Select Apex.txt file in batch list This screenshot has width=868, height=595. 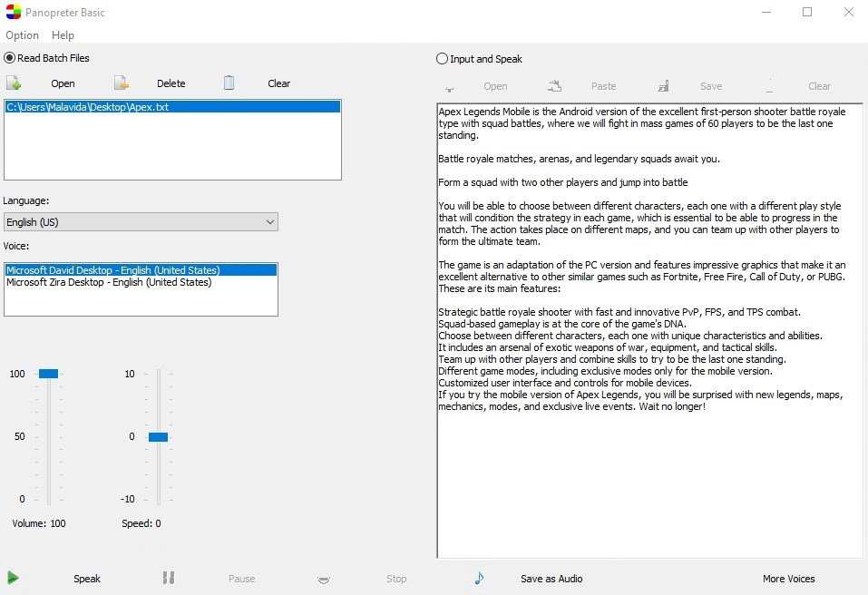[x=172, y=107]
